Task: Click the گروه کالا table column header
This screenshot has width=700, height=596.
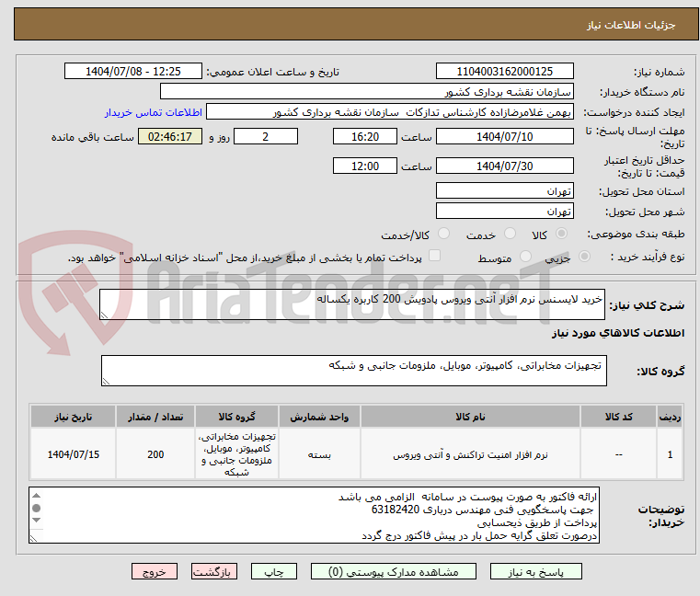Action: 236,417
